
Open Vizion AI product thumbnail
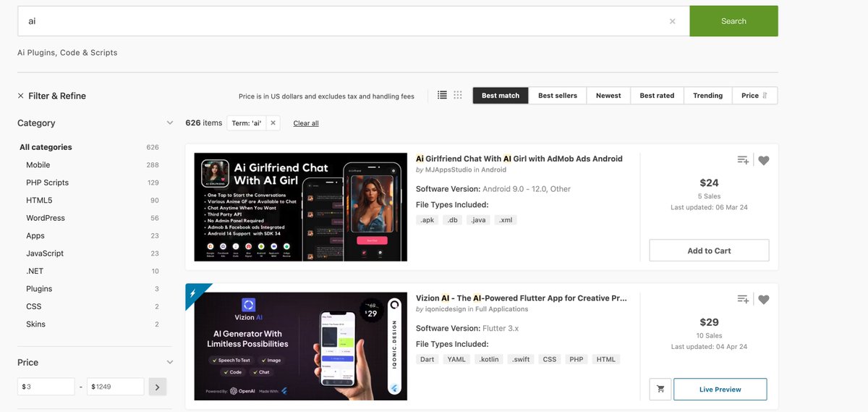(x=301, y=346)
